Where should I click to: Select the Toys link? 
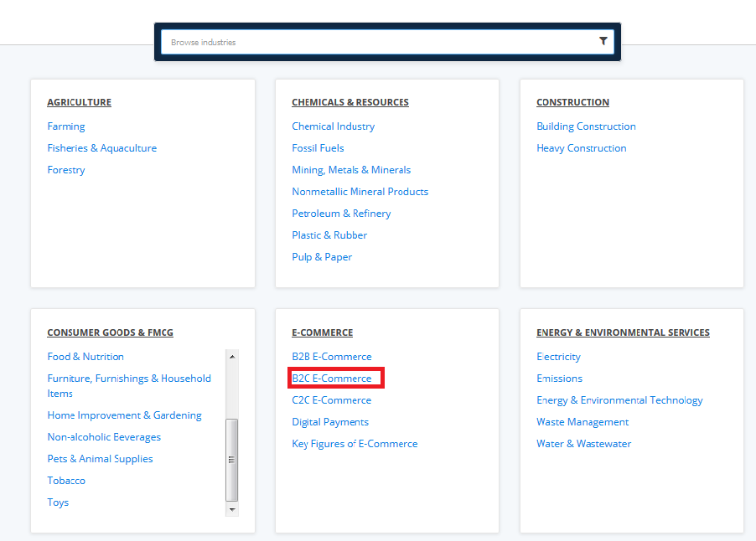(58, 502)
